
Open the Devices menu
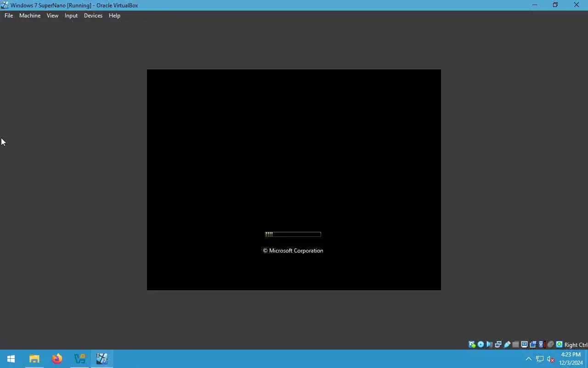pos(93,16)
